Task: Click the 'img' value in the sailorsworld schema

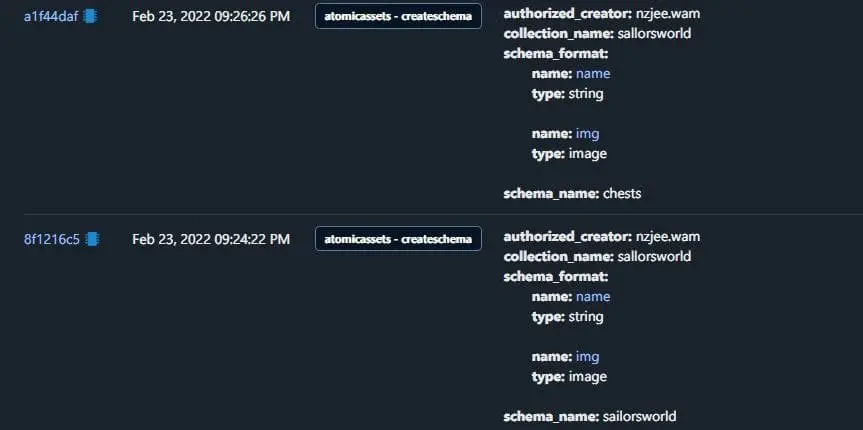Action: pos(587,357)
